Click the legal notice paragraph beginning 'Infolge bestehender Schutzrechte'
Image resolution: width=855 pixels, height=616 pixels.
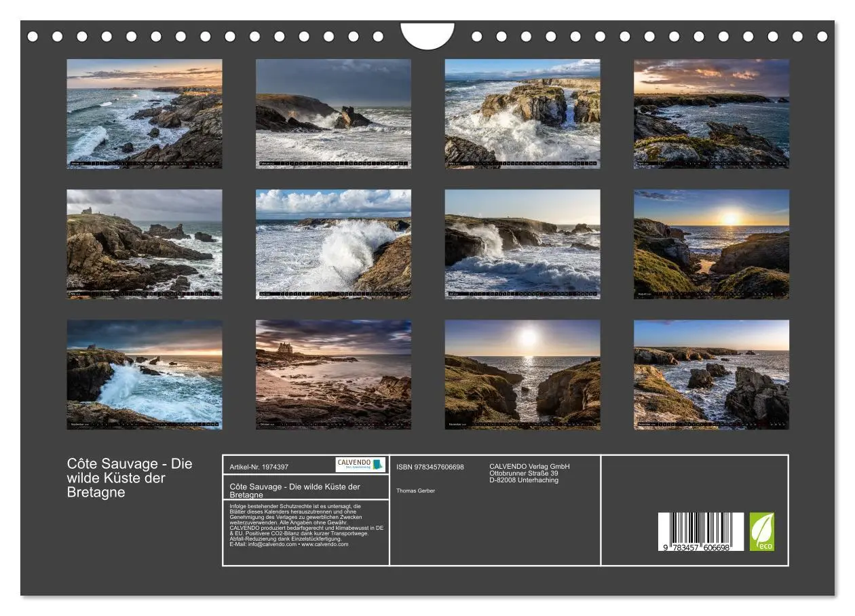[x=307, y=524]
